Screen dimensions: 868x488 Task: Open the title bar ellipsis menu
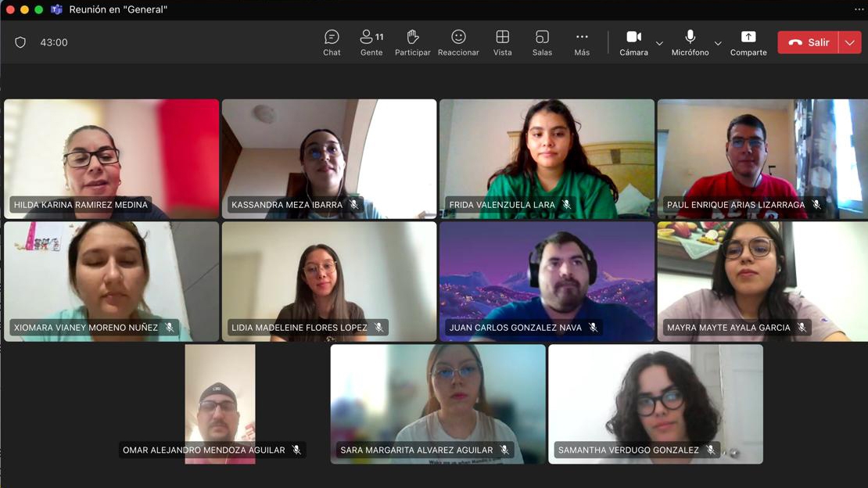[859, 9]
